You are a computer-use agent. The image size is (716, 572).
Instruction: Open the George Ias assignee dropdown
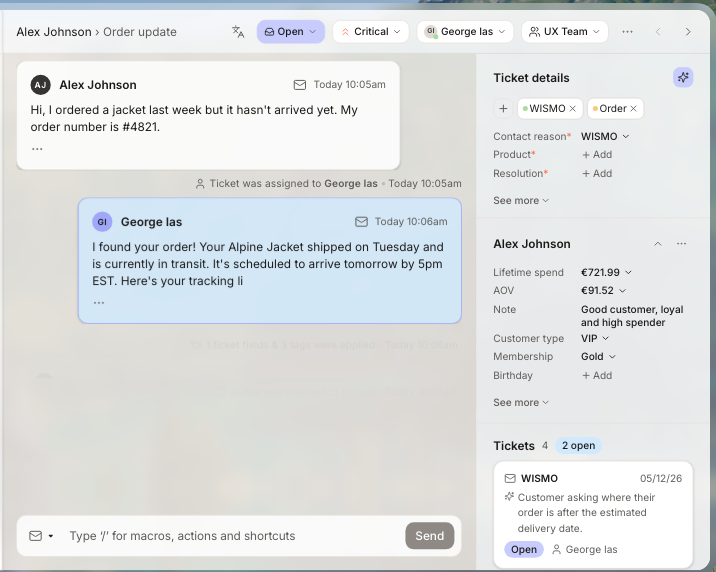click(465, 31)
